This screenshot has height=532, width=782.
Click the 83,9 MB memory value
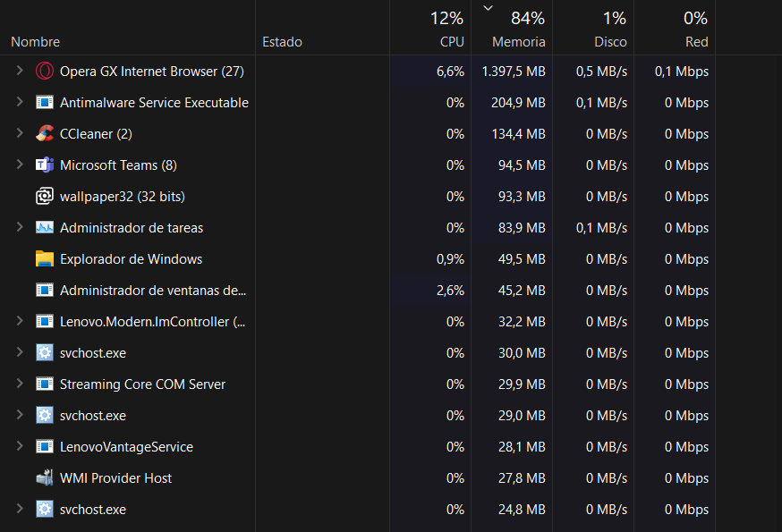522,228
